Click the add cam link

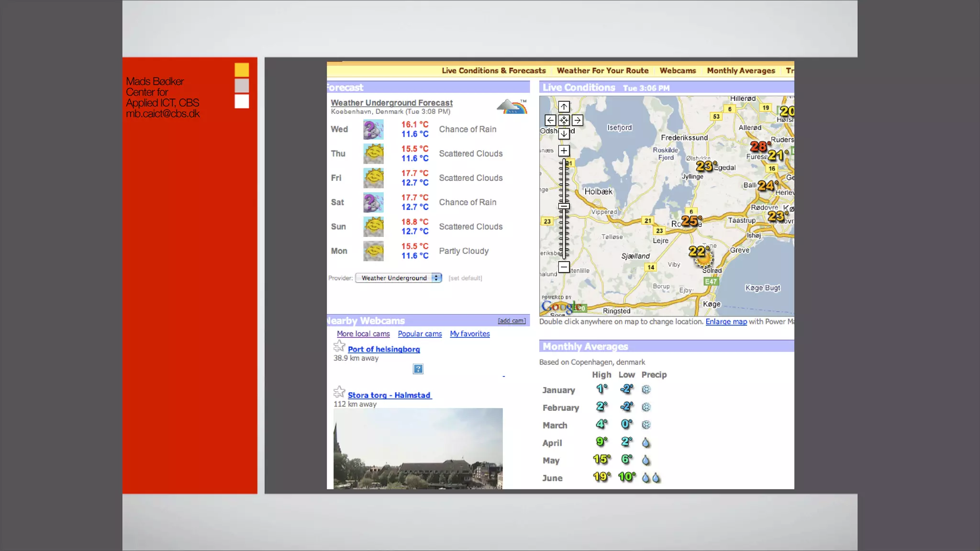tap(512, 320)
